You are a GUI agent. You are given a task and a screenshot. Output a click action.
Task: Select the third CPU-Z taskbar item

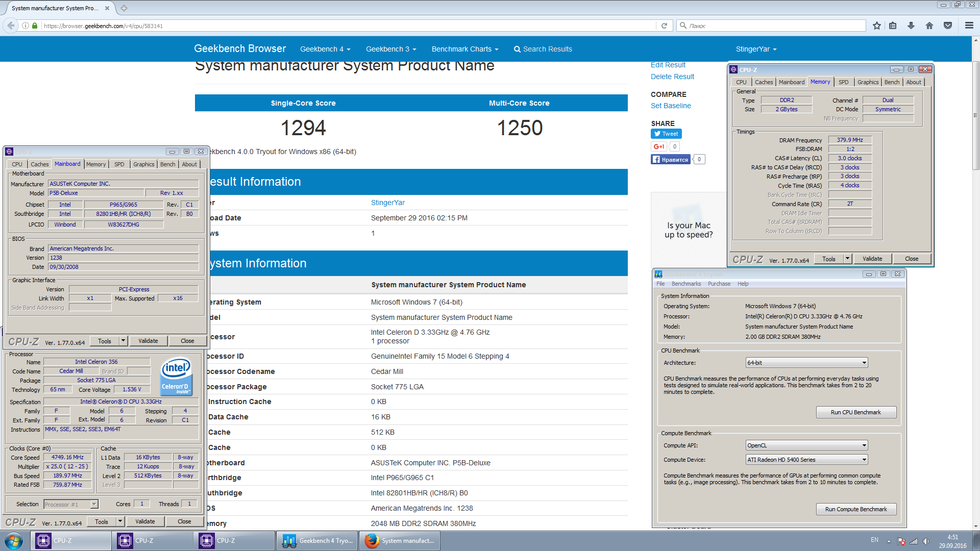click(235, 541)
